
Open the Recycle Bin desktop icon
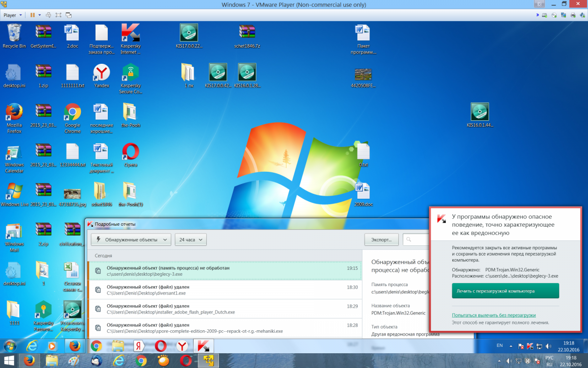pos(14,36)
